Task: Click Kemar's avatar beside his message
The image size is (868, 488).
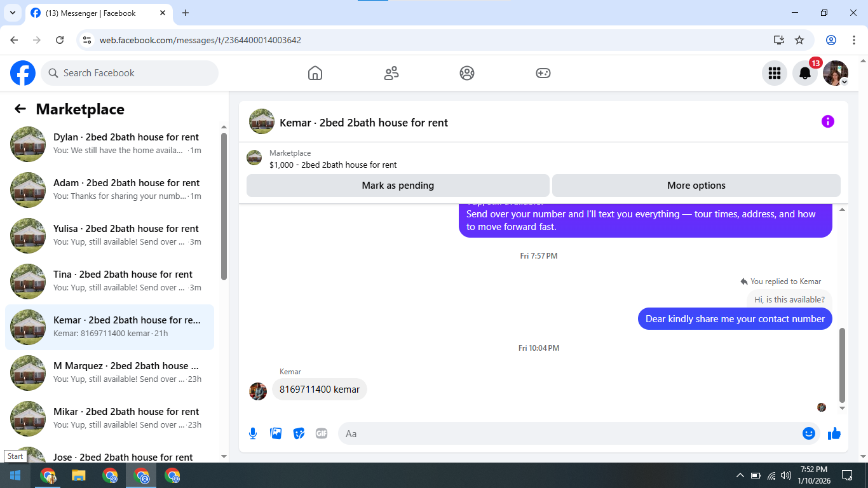Action: (x=258, y=391)
